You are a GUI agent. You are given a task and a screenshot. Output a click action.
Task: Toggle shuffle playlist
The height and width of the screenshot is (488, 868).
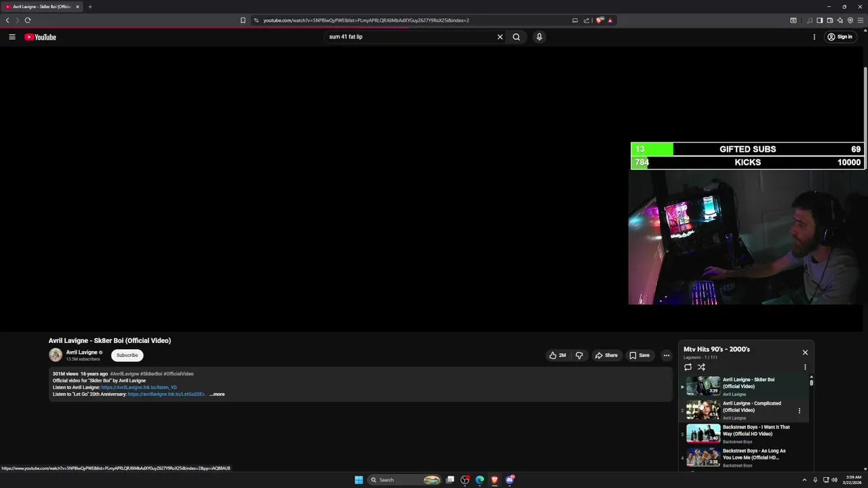(701, 367)
